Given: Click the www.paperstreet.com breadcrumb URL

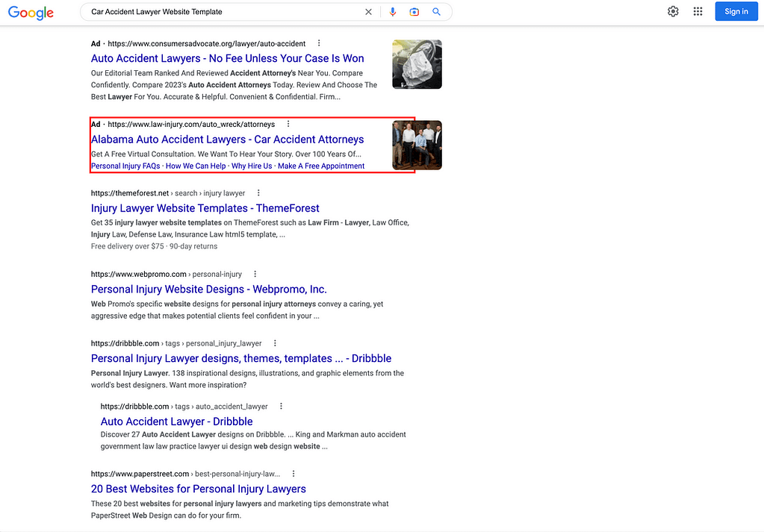Looking at the screenshot, I should coord(186,474).
